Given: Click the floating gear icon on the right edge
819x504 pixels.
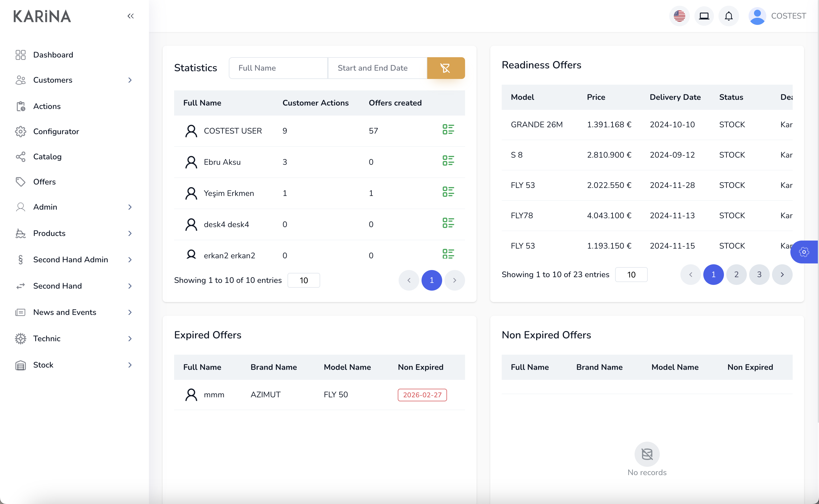Looking at the screenshot, I should click(804, 252).
